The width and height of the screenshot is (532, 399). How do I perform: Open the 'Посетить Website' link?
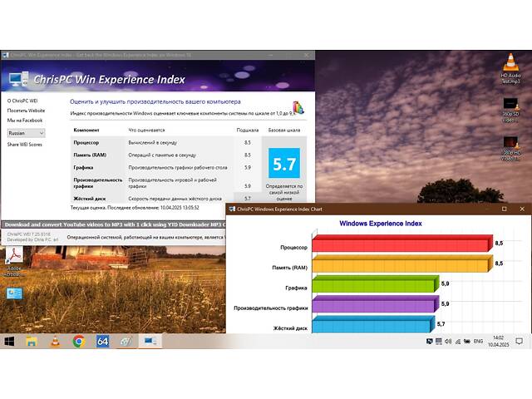pyautogui.click(x=26, y=111)
